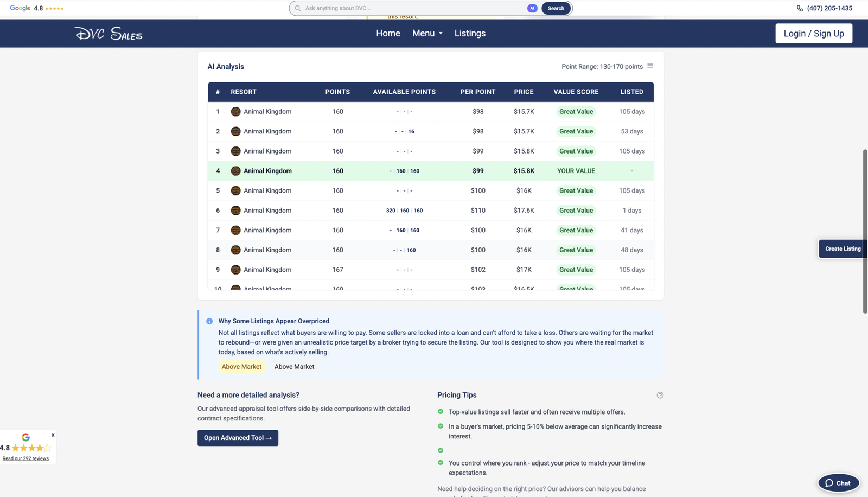Click the AI Analysis heading

pos(226,67)
